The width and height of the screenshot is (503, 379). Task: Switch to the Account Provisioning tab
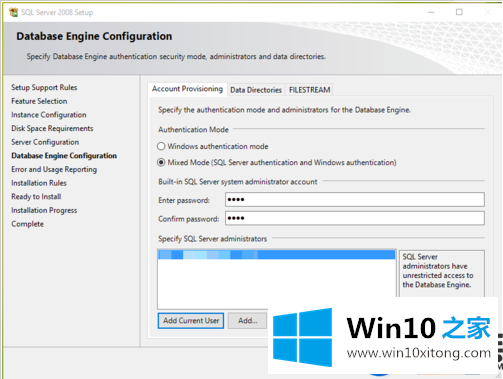coord(187,89)
